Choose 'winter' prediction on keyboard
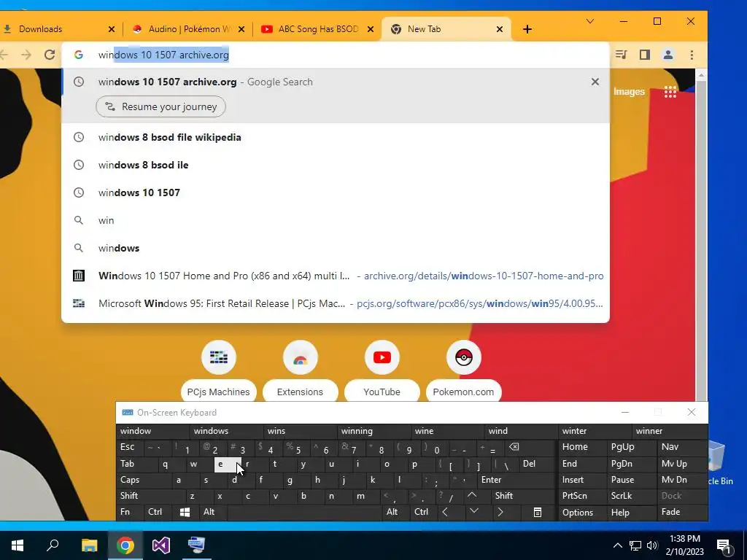This screenshot has width=747, height=560. (595, 431)
